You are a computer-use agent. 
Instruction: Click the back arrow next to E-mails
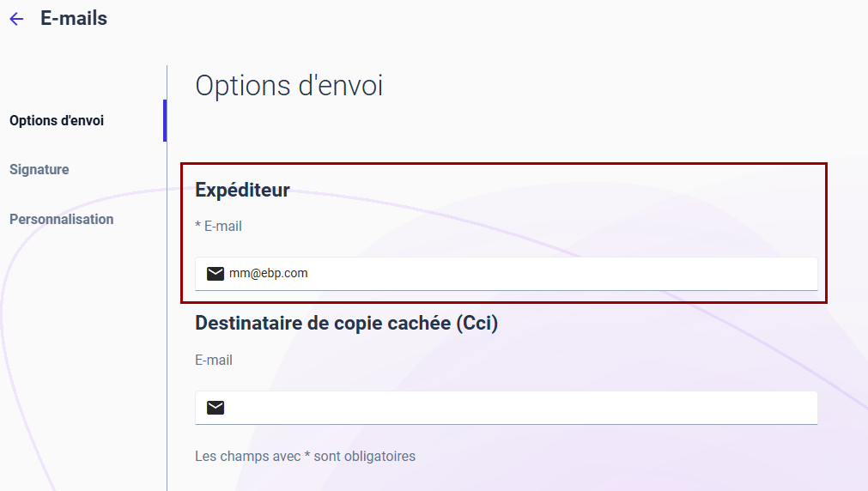click(x=16, y=19)
